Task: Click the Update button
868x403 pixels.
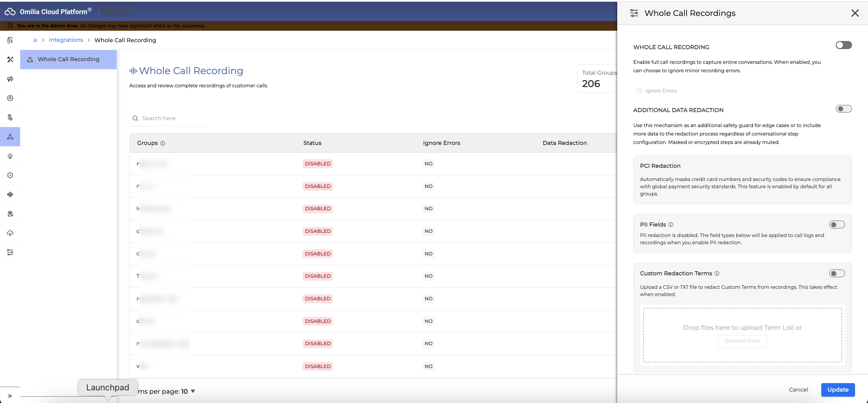Action: pos(838,389)
